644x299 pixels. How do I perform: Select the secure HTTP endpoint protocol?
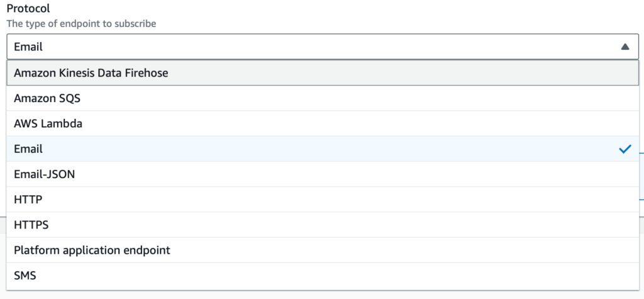click(31, 225)
